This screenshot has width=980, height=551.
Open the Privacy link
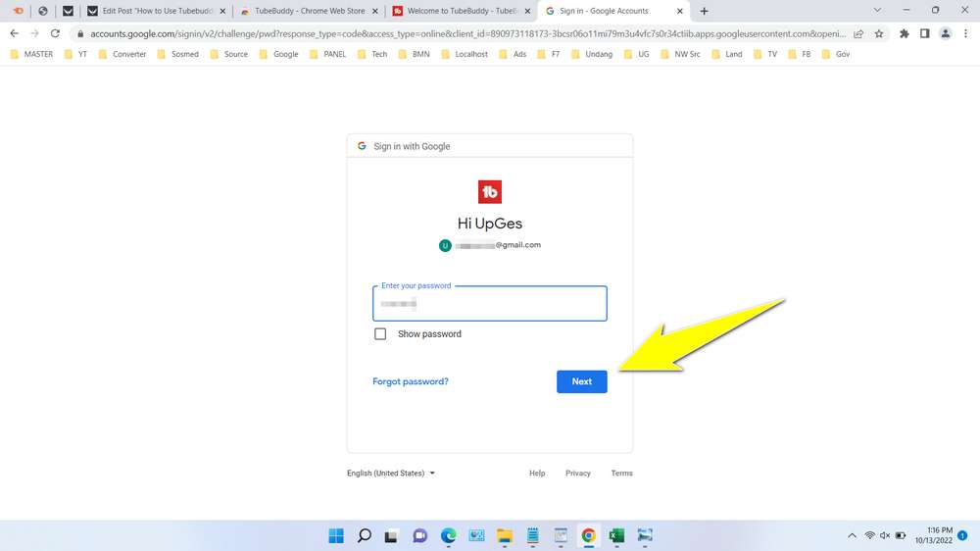point(577,474)
